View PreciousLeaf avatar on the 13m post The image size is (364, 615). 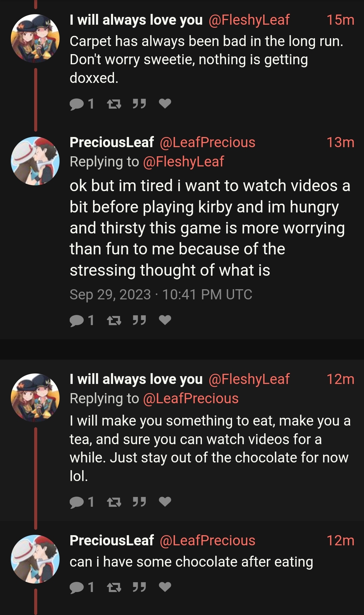pos(35,161)
